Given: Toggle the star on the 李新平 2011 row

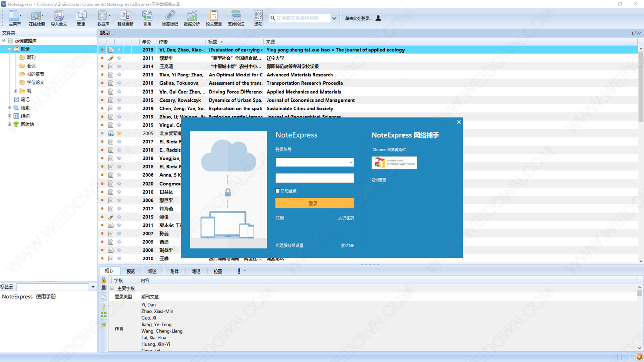Looking at the screenshot, I should coord(119,58).
